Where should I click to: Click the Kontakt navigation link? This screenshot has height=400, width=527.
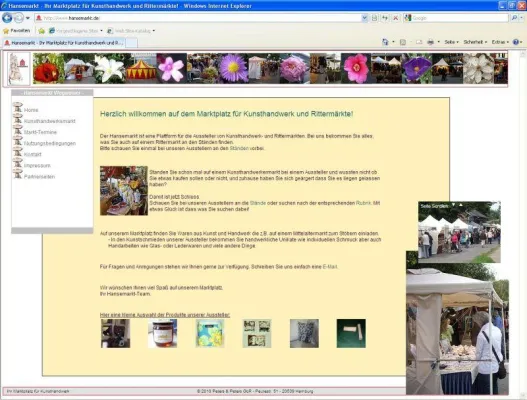click(33, 154)
